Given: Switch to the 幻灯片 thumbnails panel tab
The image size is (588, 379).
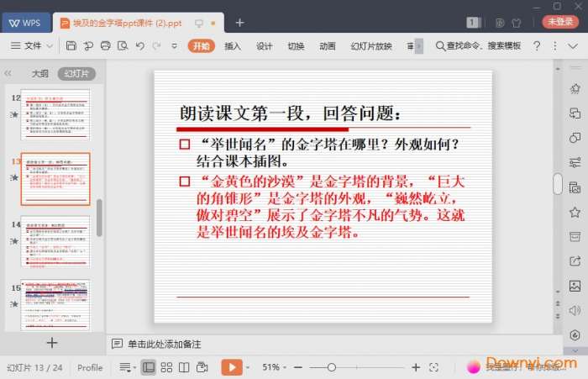Looking at the screenshot, I should (x=76, y=74).
